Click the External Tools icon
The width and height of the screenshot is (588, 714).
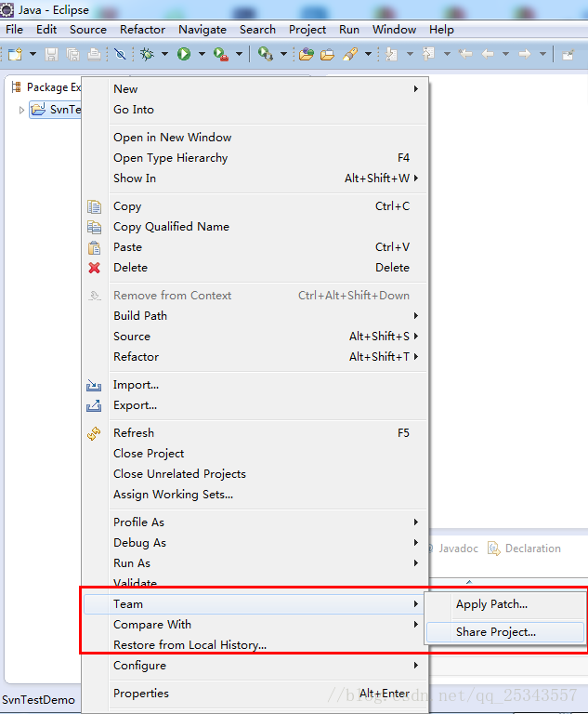coord(265,54)
